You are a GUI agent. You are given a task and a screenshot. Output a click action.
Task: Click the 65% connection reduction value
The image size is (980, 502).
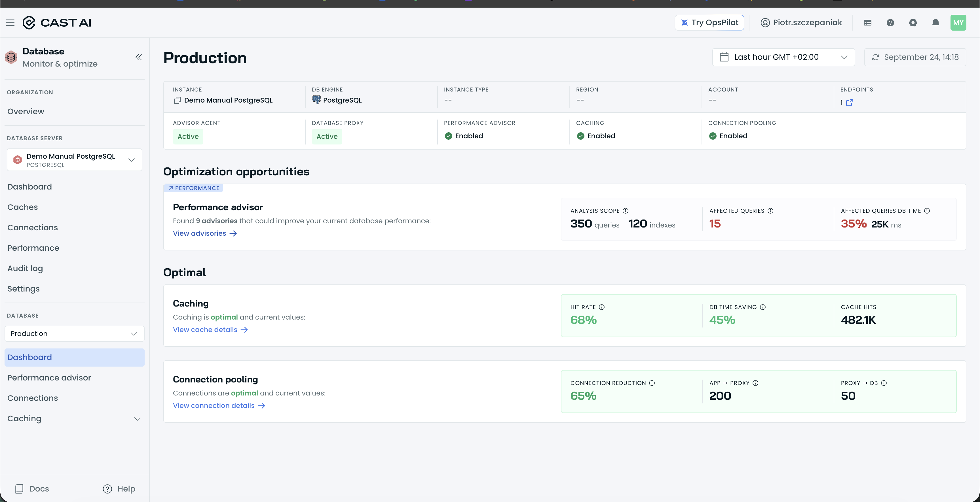click(x=584, y=396)
